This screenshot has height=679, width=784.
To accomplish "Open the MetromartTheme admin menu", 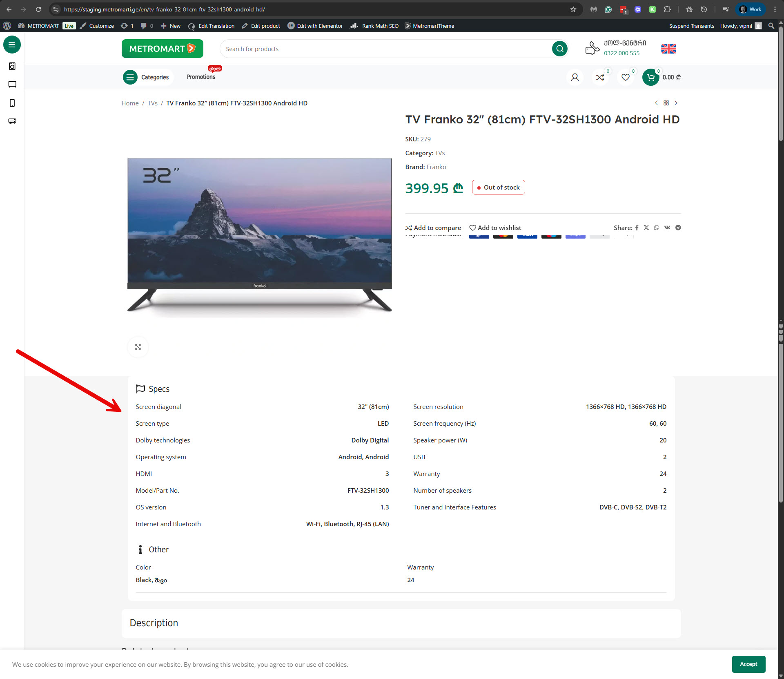I will (x=430, y=26).
